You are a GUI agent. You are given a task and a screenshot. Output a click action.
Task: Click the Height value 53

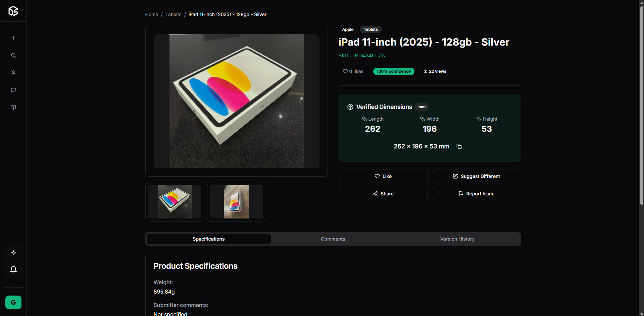[x=487, y=129]
